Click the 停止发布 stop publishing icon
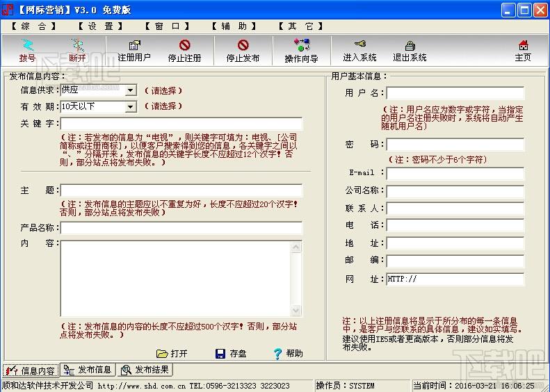 tap(243, 45)
